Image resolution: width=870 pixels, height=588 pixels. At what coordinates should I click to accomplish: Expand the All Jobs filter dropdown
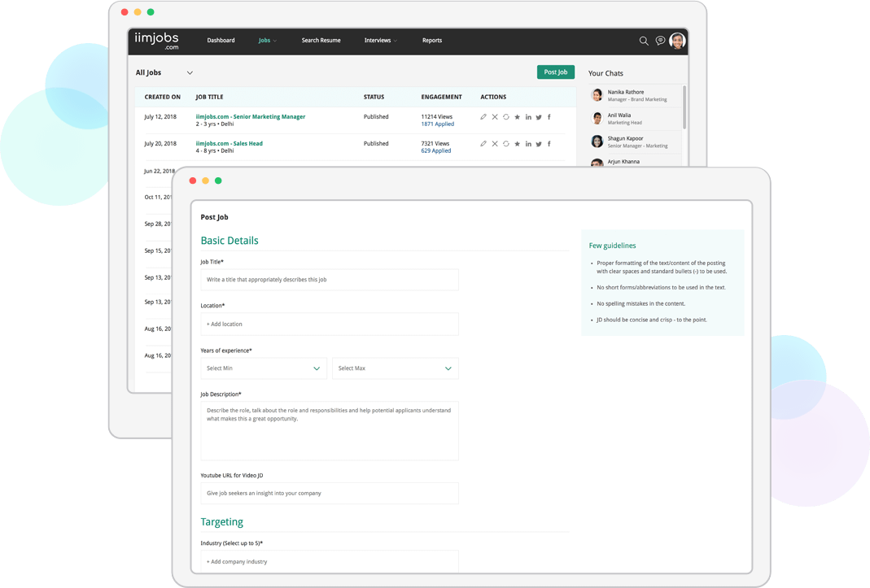(190, 73)
